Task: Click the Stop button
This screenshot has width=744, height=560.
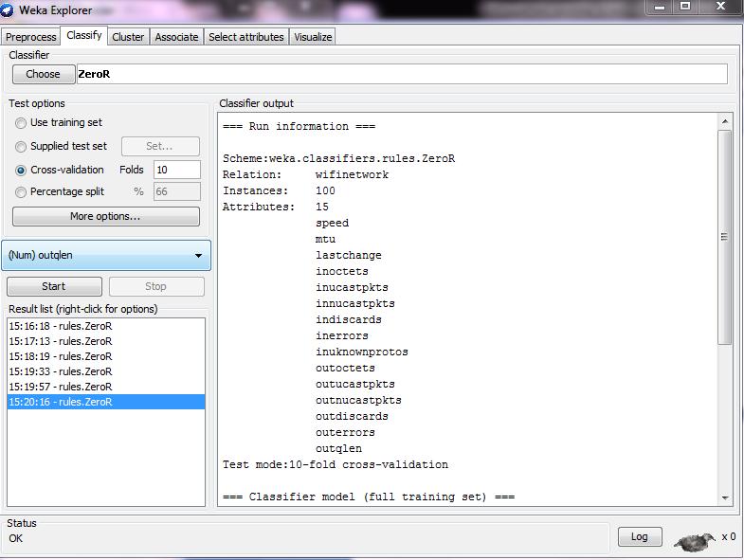Action: tap(156, 287)
